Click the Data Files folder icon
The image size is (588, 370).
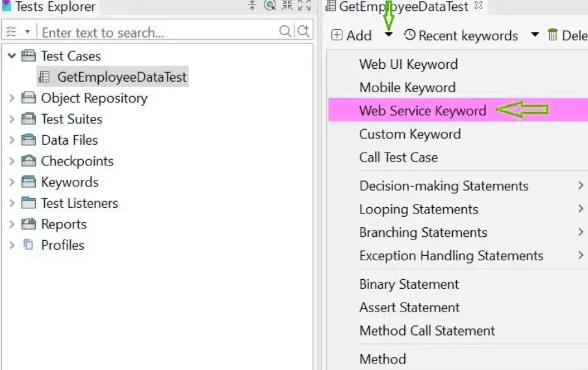click(29, 140)
